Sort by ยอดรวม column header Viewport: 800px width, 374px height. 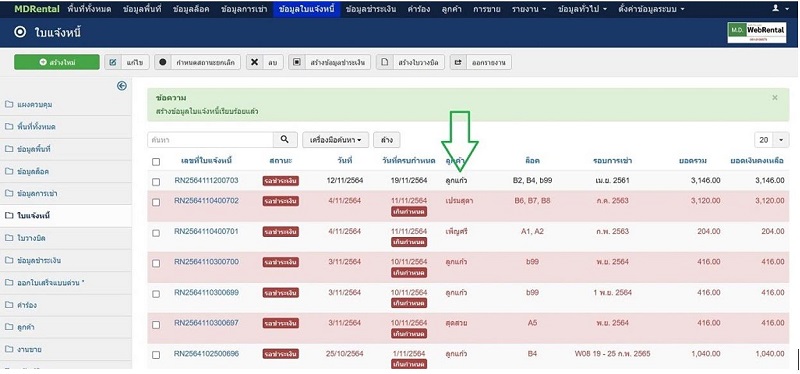coord(692,161)
